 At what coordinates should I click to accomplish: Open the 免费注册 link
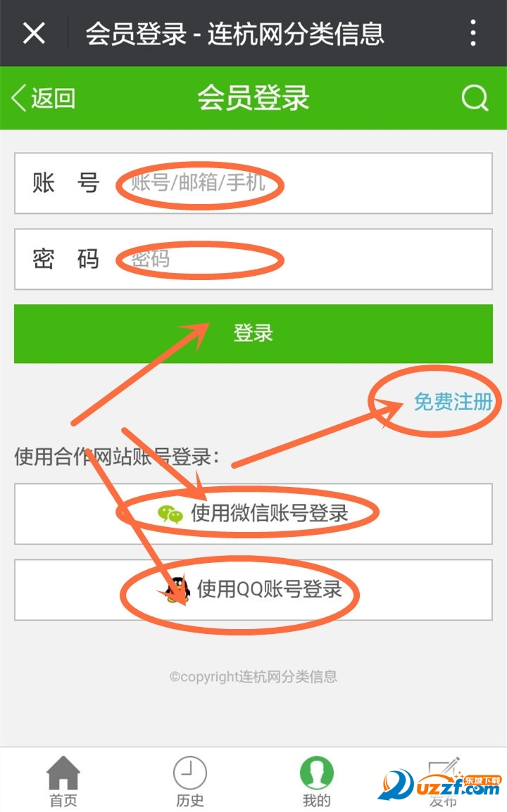pyautogui.click(x=453, y=401)
